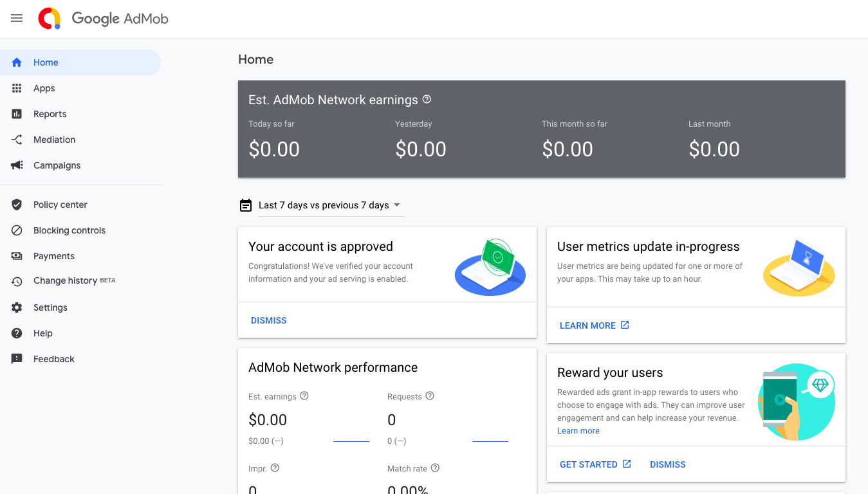Click help icon next to Requests
Screen dimensions: 868x494
click(x=430, y=396)
